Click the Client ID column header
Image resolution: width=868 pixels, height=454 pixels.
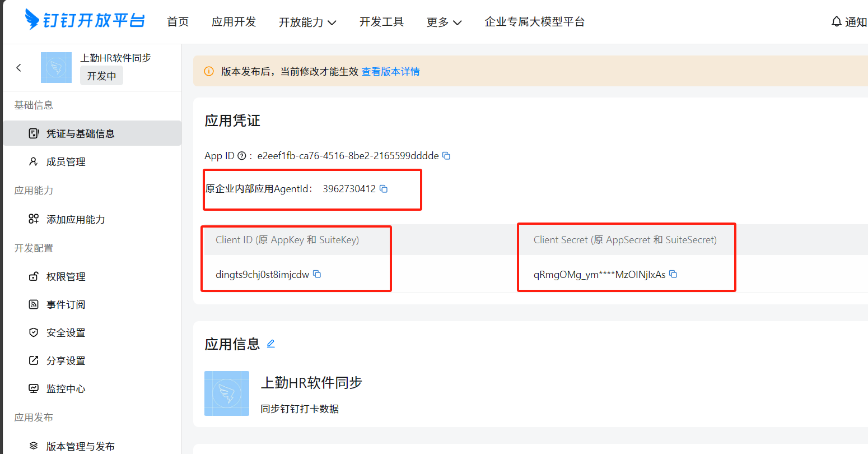(287, 240)
